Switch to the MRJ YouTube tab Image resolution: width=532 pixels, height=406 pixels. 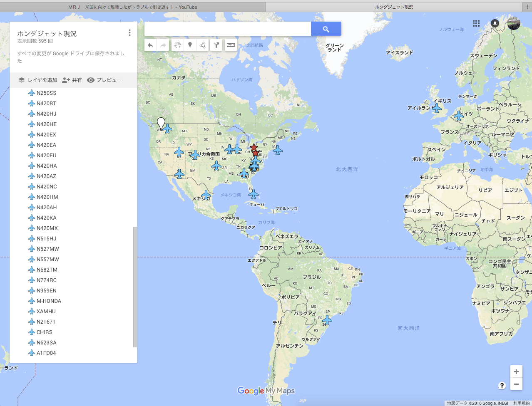[x=133, y=7]
